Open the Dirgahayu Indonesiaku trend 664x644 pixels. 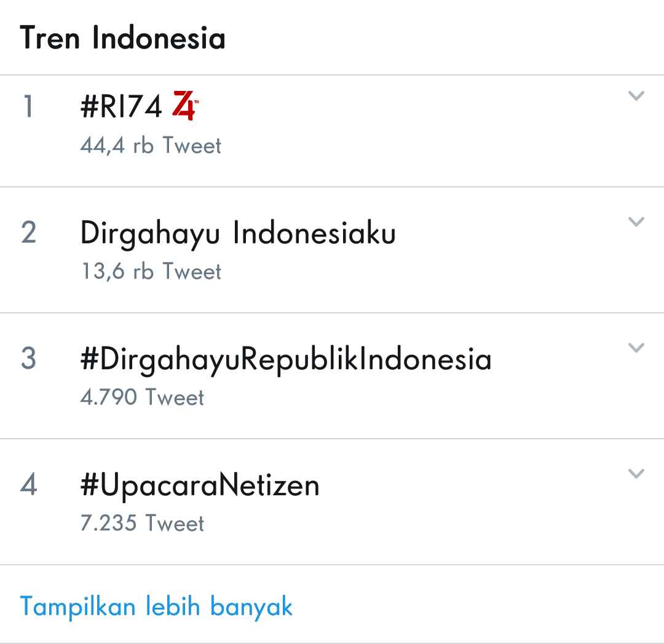tap(238, 234)
